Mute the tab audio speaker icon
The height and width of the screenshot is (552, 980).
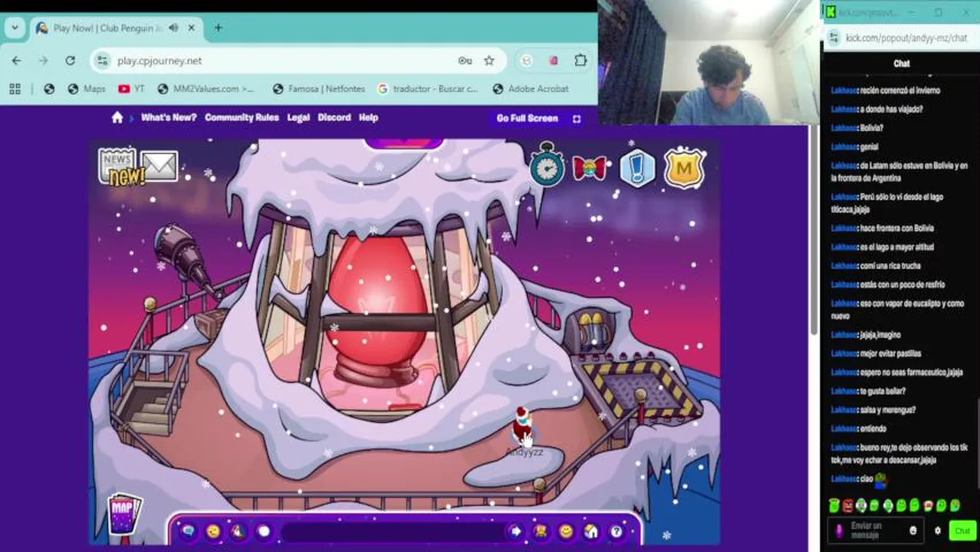click(173, 28)
